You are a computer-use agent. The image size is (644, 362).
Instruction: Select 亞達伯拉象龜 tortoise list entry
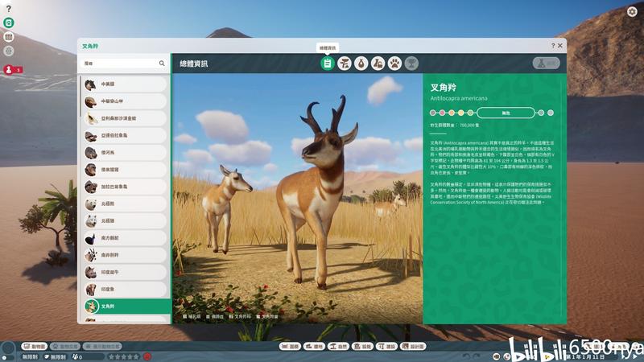[x=125, y=135]
